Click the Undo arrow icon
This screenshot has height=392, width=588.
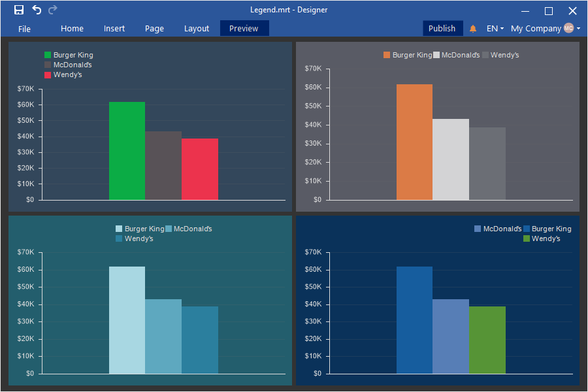[x=37, y=10]
